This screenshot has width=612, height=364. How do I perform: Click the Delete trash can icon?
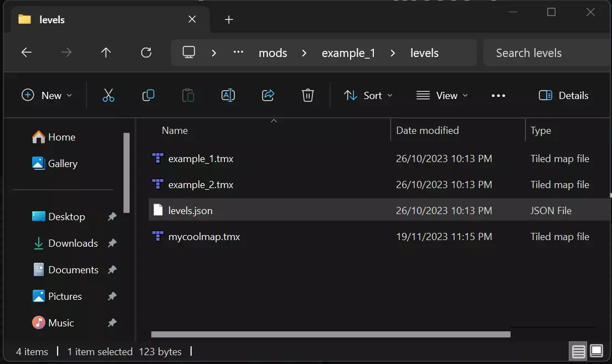(x=308, y=95)
